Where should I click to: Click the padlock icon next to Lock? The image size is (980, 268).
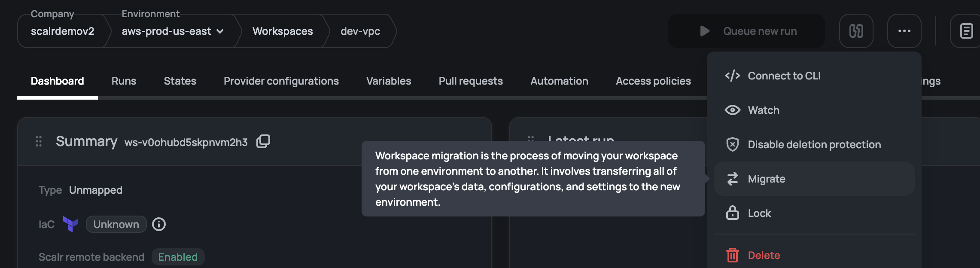click(733, 213)
